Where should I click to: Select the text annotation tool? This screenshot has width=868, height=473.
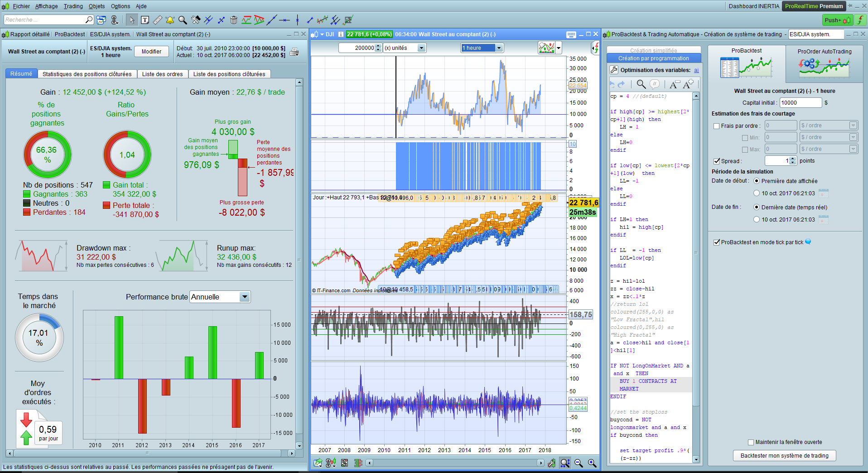(145, 20)
